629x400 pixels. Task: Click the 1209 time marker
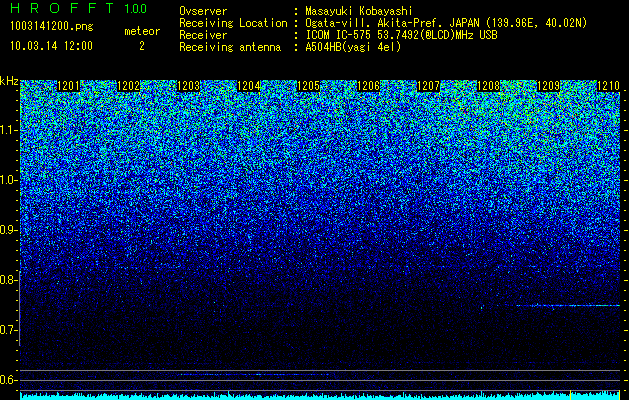tap(548, 86)
